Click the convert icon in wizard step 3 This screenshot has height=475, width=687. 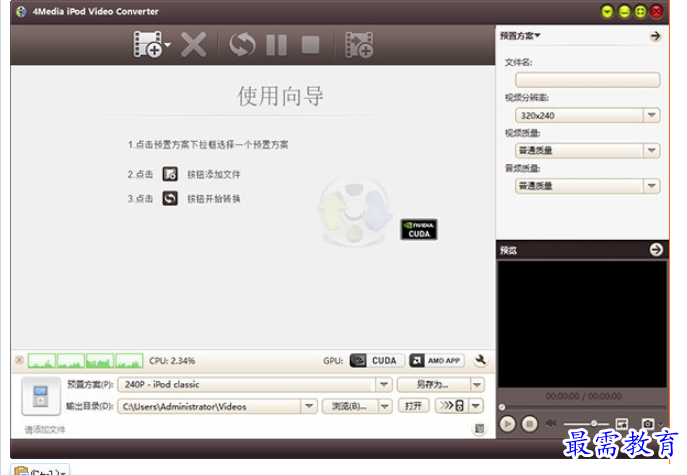click(x=170, y=199)
